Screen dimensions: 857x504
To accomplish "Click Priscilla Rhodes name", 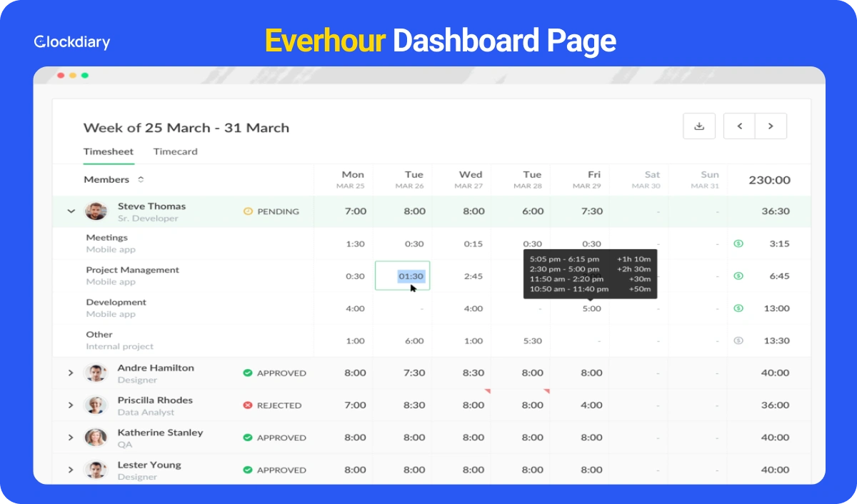I will [155, 400].
